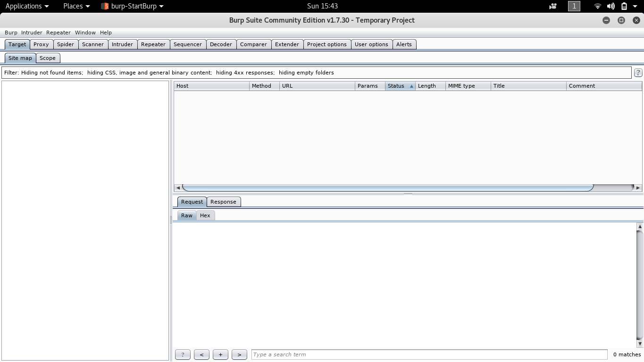The image size is (644, 362).
Task: Sort table by Params column
Action: click(370, 86)
